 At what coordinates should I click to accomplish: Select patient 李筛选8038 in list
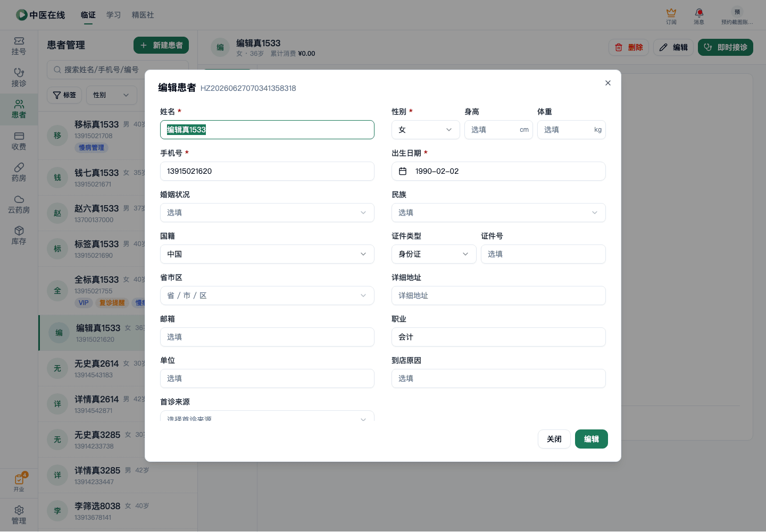[x=118, y=511]
